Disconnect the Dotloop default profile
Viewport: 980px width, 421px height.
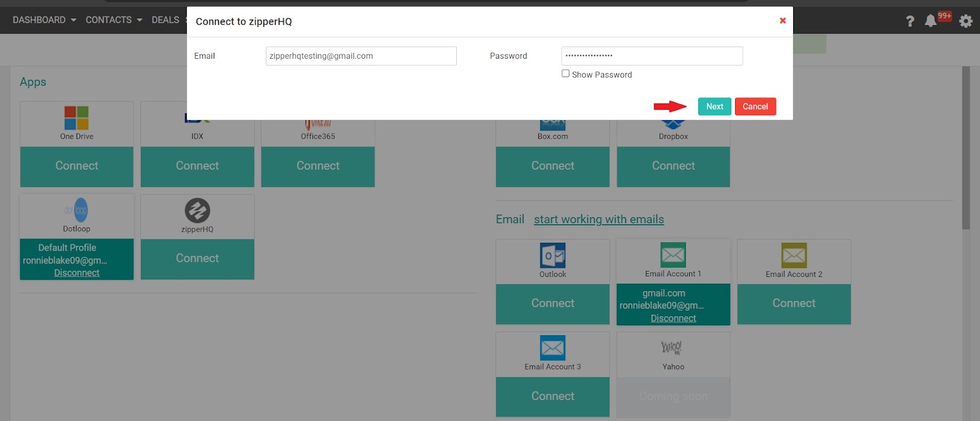click(77, 273)
